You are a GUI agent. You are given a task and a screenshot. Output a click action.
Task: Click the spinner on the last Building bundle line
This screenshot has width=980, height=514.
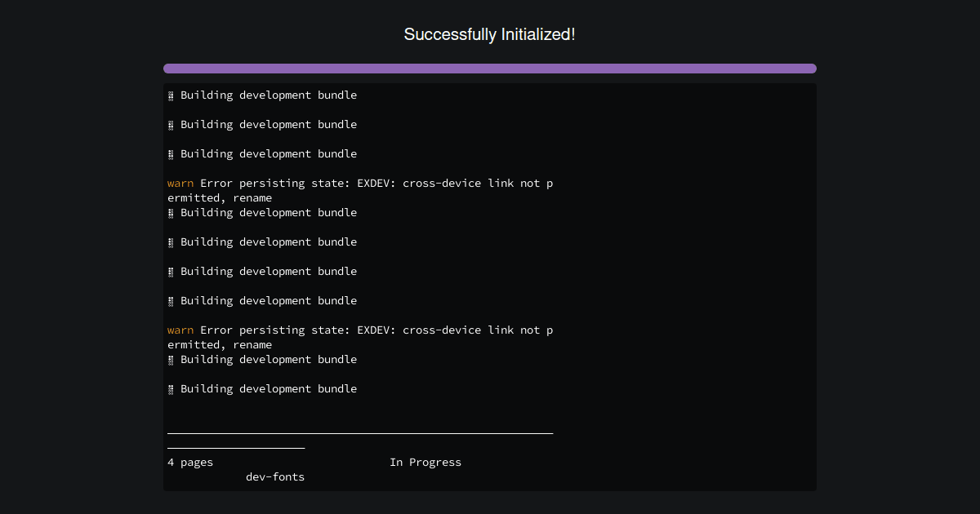170,388
